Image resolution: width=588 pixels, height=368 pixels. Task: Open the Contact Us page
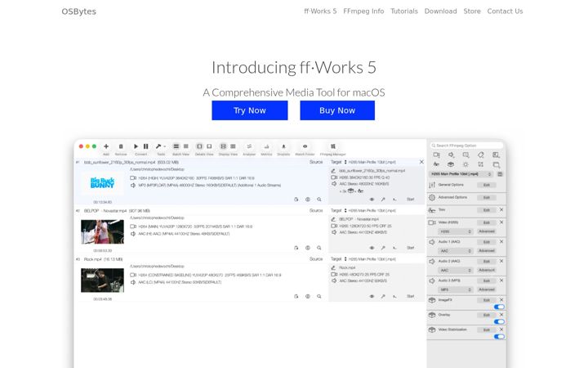(x=505, y=11)
